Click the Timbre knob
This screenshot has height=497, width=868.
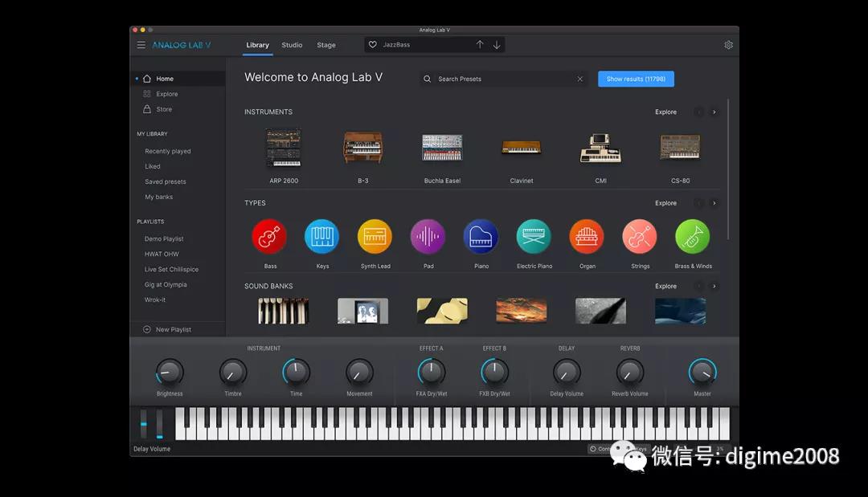coord(232,372)
